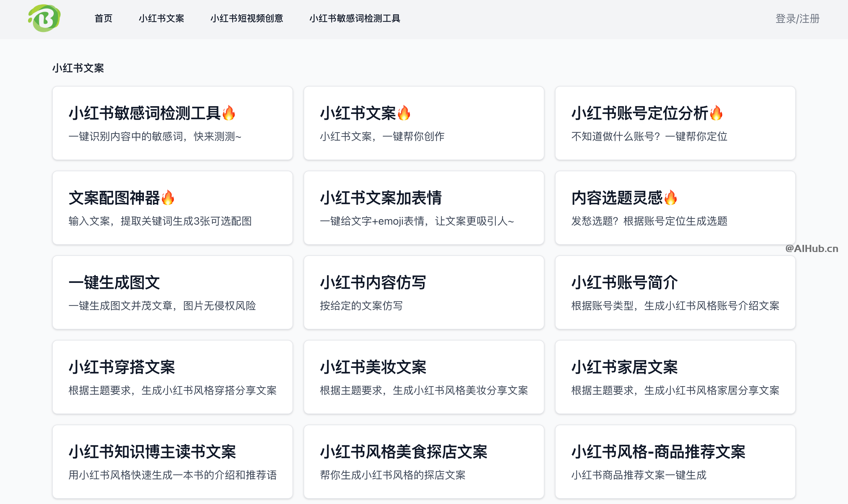Open the 小红书账号简介 card

675,292
